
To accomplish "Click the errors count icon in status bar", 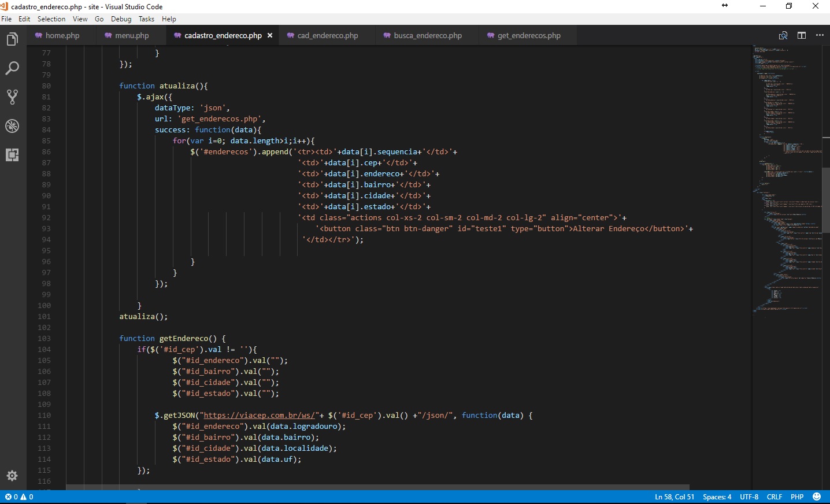I will (x=12, y=497).
